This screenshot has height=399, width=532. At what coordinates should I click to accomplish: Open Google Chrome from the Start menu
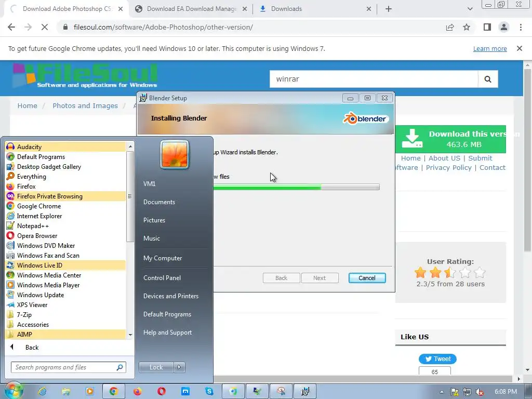(65, 206)
